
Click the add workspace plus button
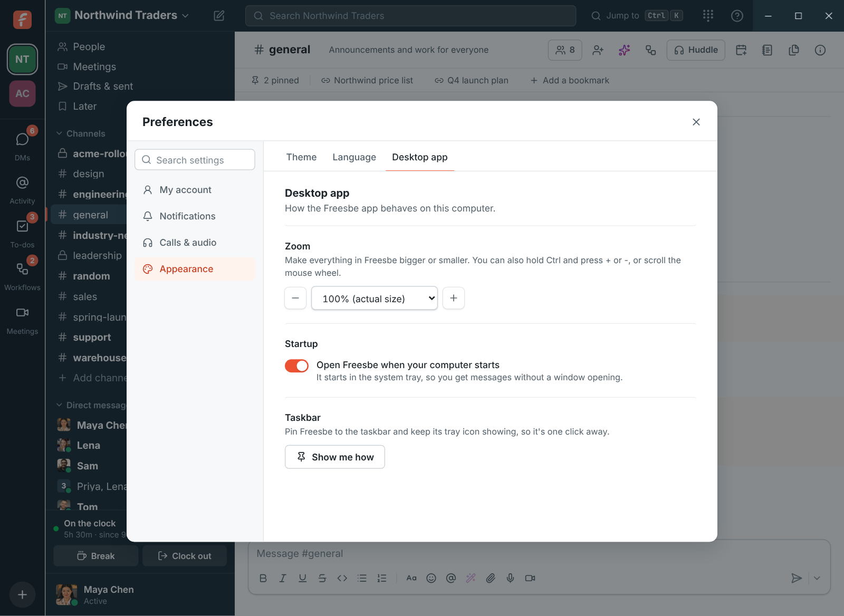click(x=22, y=595)
